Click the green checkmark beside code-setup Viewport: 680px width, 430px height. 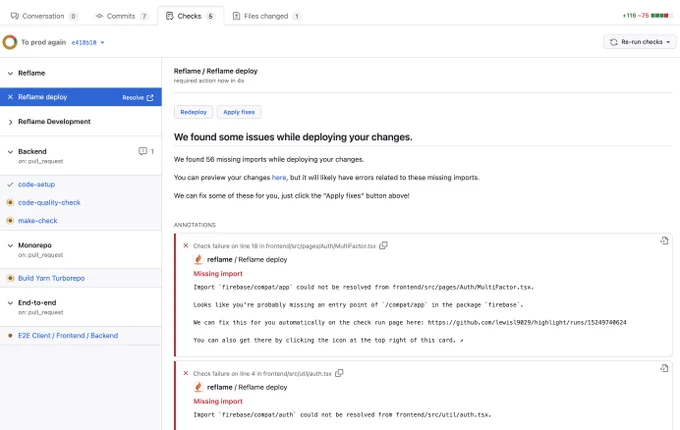[10, 185]
